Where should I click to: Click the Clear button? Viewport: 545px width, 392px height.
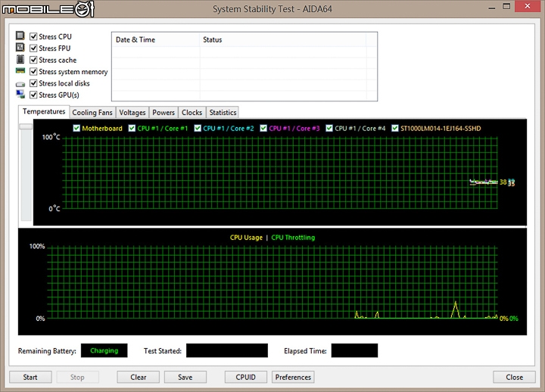[138, 377]
